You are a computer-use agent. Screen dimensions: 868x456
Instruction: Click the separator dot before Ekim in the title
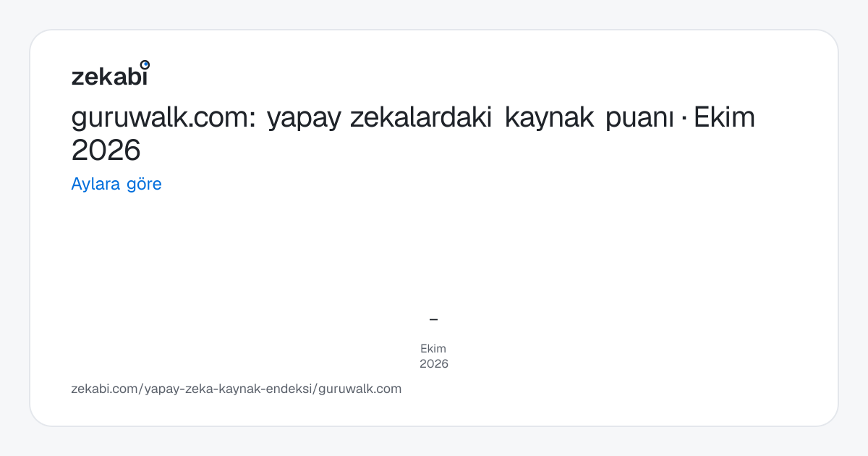(684, 119)
